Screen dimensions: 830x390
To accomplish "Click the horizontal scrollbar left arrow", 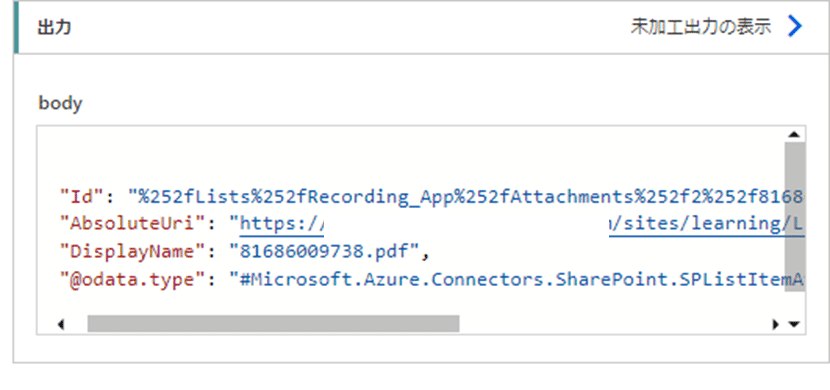I will 61,324.
